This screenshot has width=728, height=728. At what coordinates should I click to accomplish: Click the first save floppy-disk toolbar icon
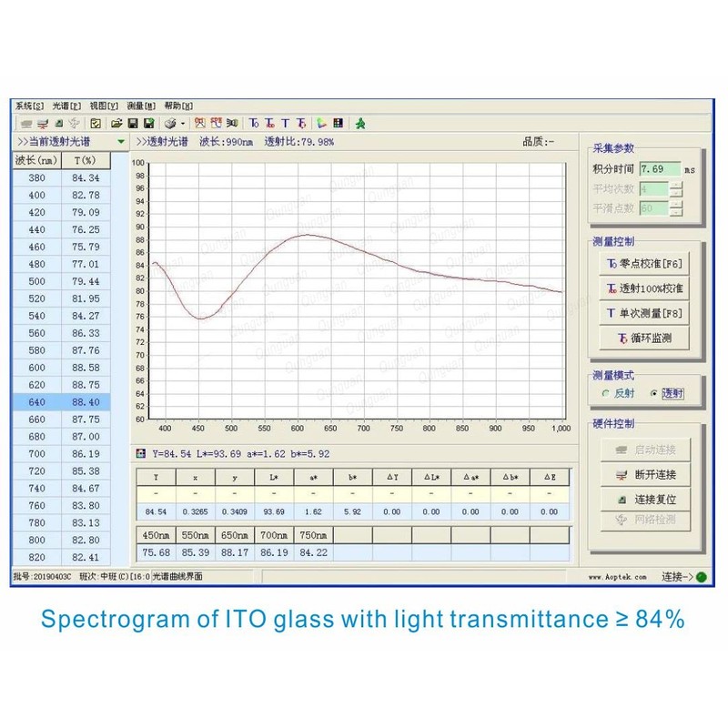tap(132, 123)
